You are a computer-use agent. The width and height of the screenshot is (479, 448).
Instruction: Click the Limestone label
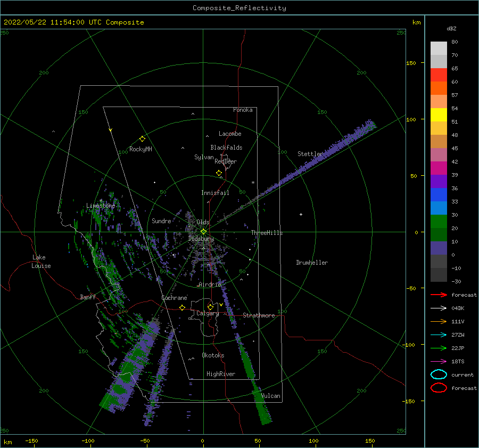[101, 206]
